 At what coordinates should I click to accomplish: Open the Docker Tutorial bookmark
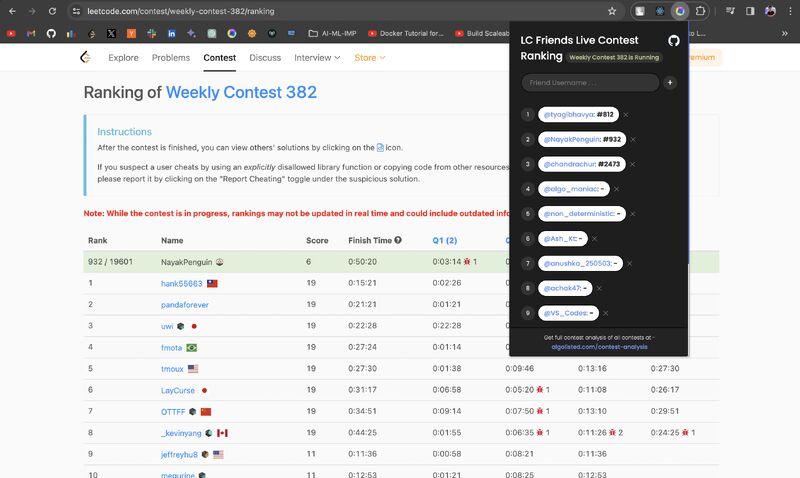tap(406, 34)
